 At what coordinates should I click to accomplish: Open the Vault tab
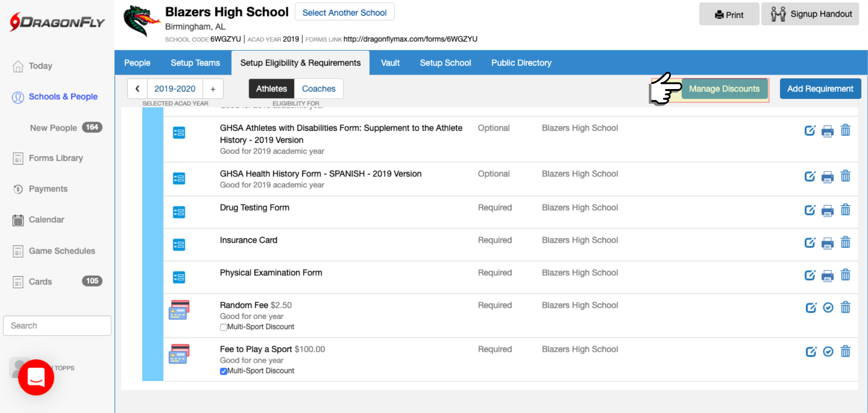[390, 63]
